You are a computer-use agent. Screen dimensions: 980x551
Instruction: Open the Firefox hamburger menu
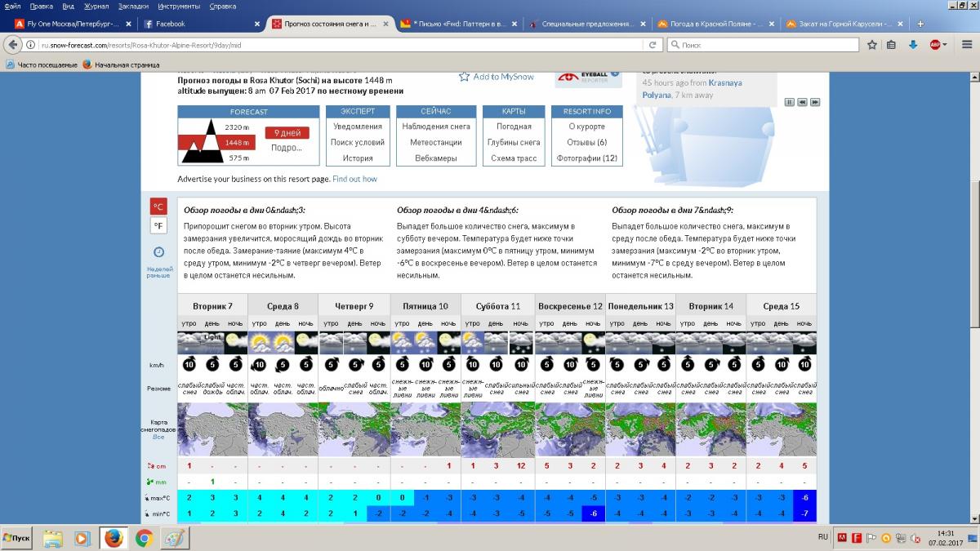pos(965,45)
